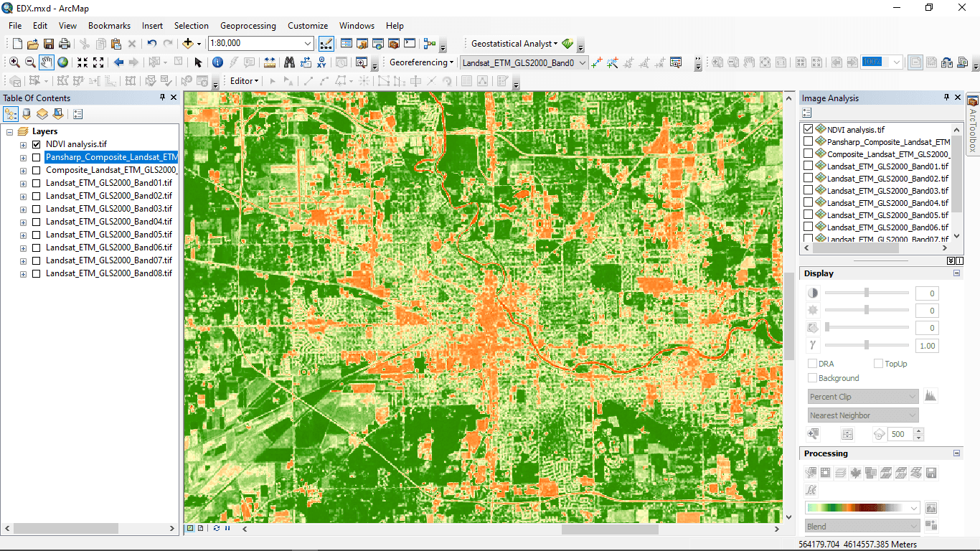Select the Identify tool
Image resolution: width=980 pixels, height=551 pixels.
[217, 62]
